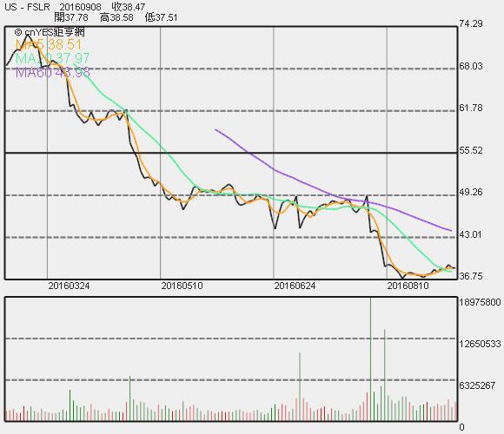The height and width of the screenshot is (434, 504).
Task: Click the 49.26 price axis label
Action: point(471,192)
